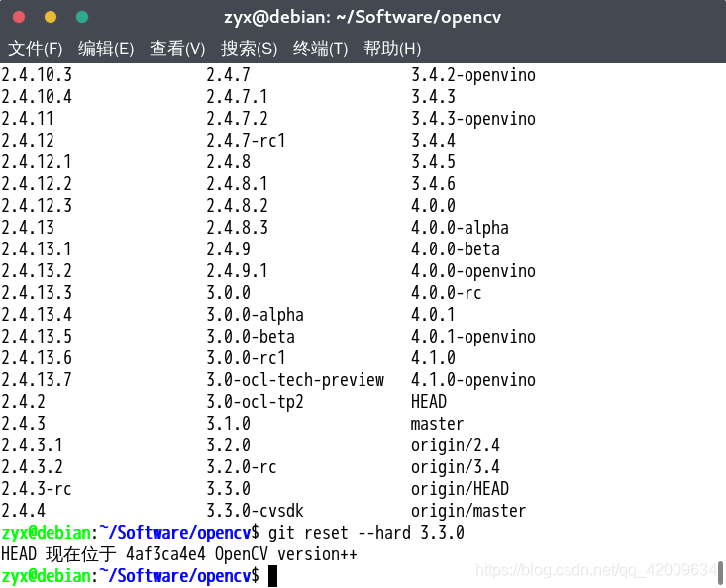Image resolution: width=726 pixels, height=588 pixels.
Task: Click the window title zyx@debian: ~/Software/opencv
Action: (363, 18)
